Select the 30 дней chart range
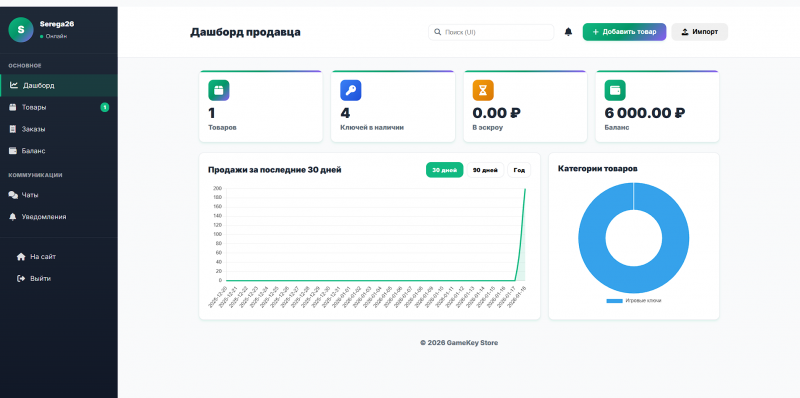 444,170
